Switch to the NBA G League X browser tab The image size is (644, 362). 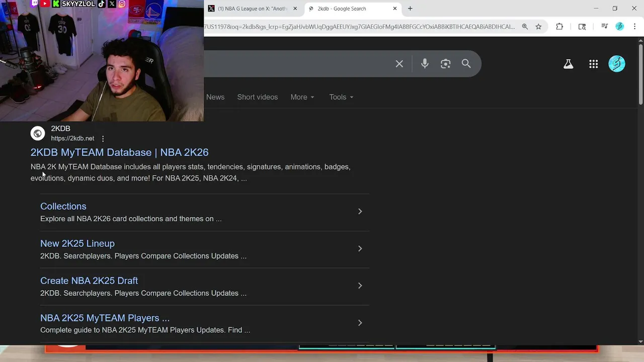click(253, 9)
